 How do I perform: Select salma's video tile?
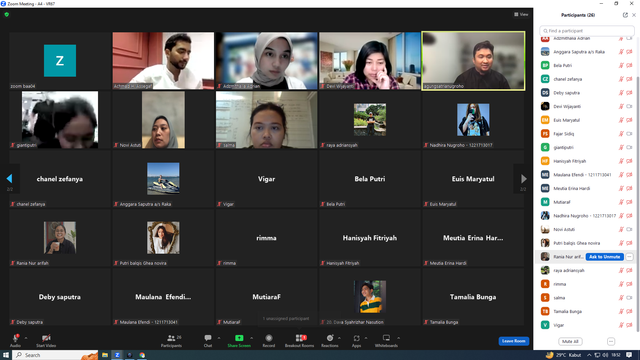point(266,120)
